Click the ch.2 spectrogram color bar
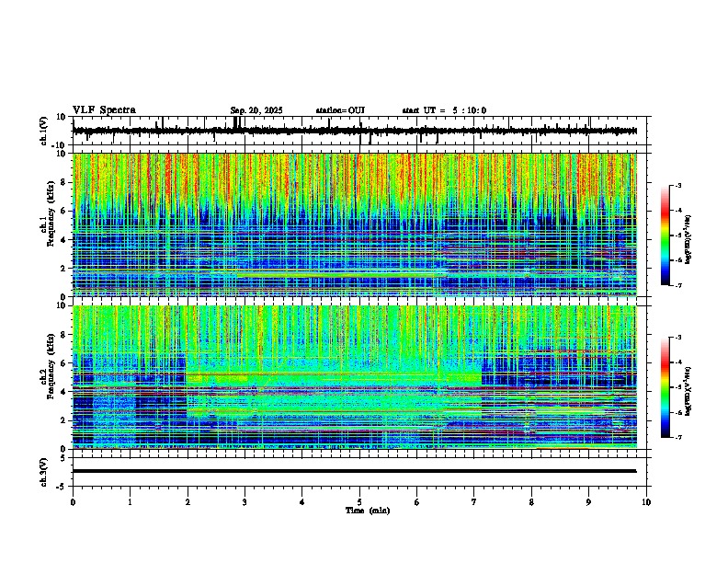Viewport: 728px width, 563px height. (665, 387)
